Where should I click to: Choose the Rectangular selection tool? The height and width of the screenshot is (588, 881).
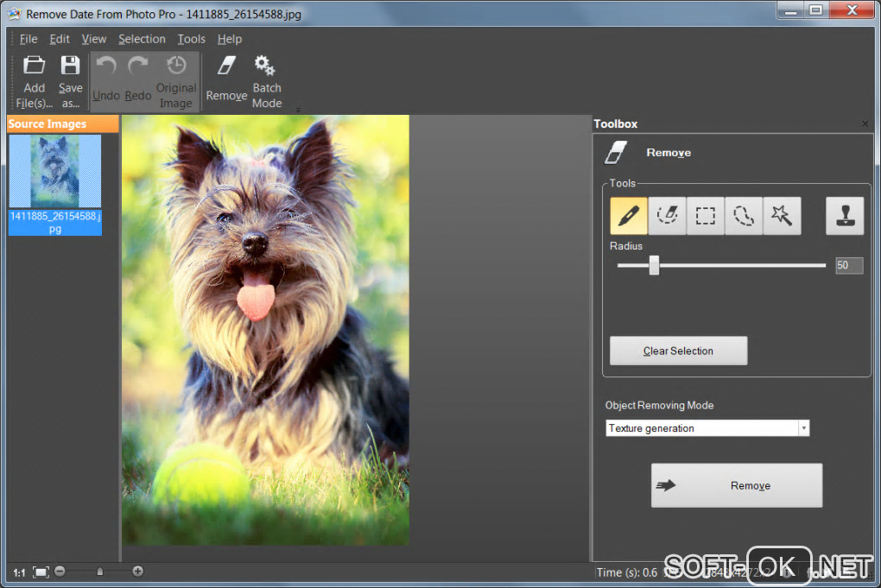pos(706,216)
